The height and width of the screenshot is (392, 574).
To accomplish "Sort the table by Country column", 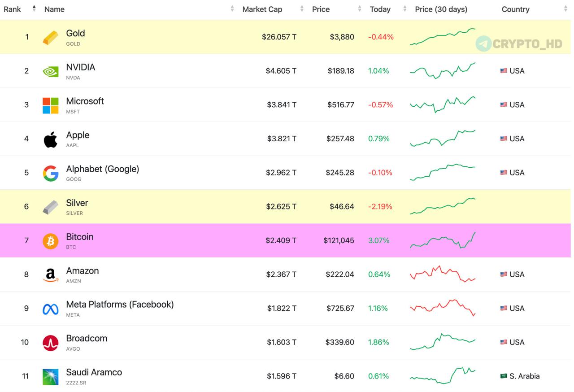I will [x=516, y=9].
